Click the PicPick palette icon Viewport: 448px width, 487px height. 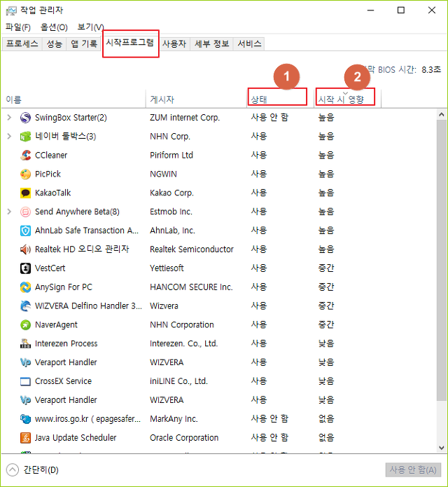(25, 174)
